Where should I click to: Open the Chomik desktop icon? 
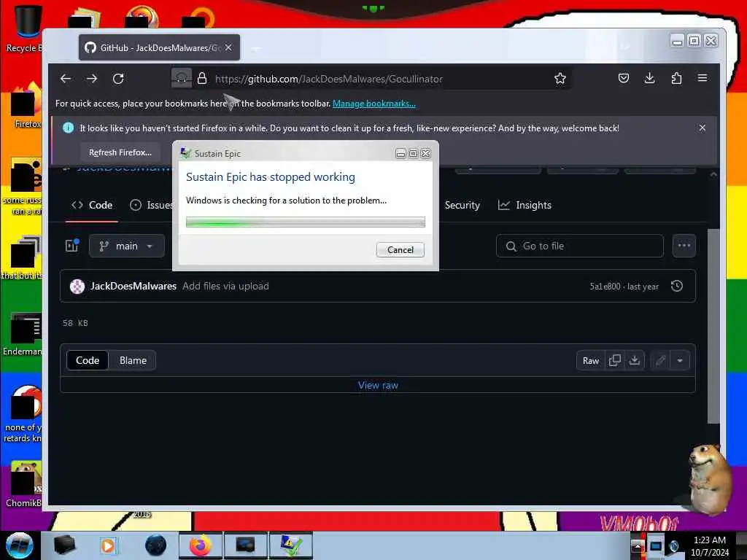pyautogui.click(x=24, y=484)
